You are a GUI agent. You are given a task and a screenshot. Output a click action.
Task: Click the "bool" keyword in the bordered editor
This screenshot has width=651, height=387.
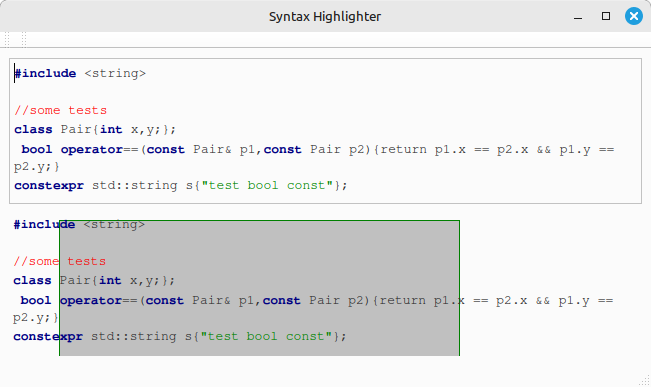(37, 149)
